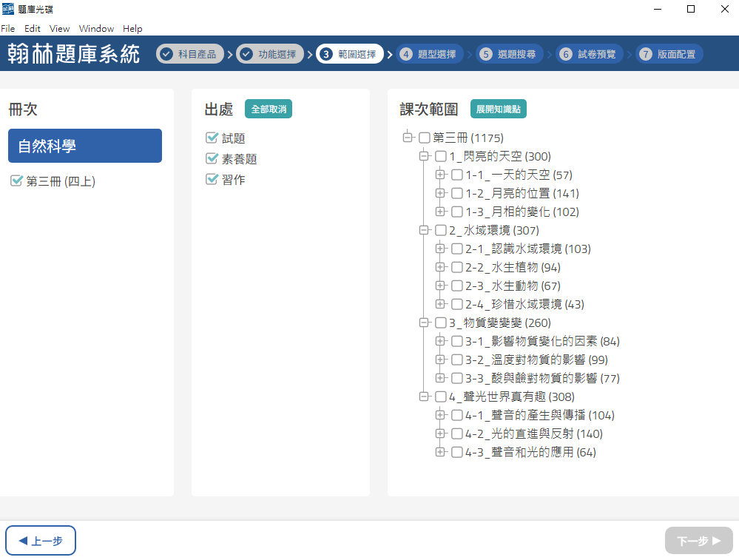739x560 pixels.
Task: Check 4-2_光的直進與反射 (140)
Action: 456,434
